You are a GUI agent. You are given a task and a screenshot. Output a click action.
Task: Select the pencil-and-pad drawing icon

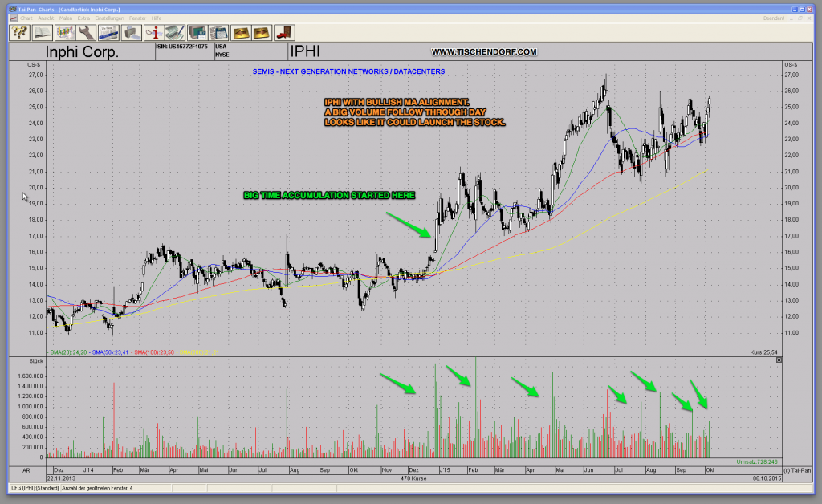click(174, 32)
